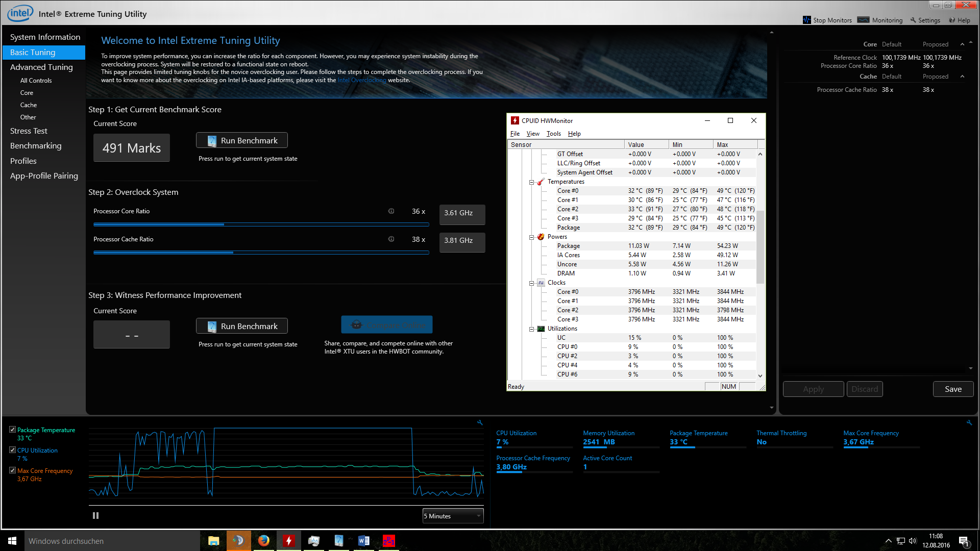Click info icon beside Processor Core Ratio
The width and height of the screenshot is (980, 551).
(391, 211)
